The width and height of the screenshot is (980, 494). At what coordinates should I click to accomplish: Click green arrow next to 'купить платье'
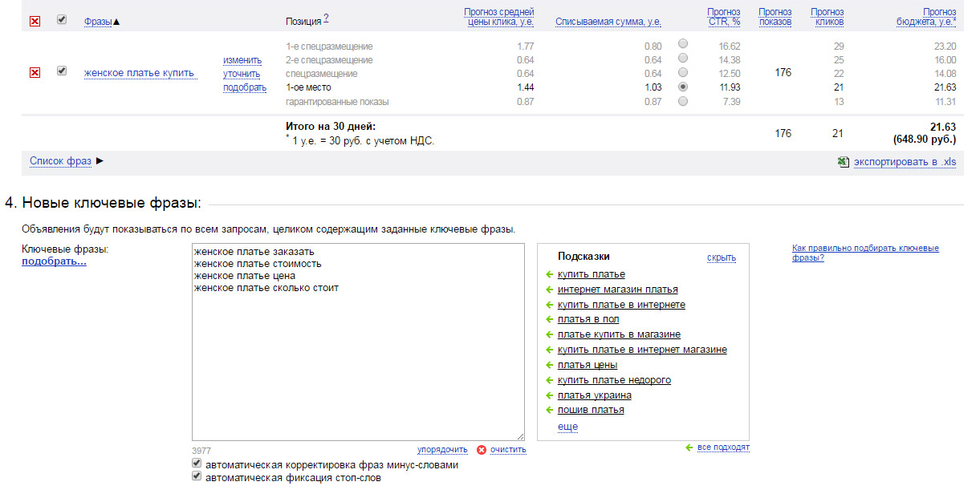[550, 275]
